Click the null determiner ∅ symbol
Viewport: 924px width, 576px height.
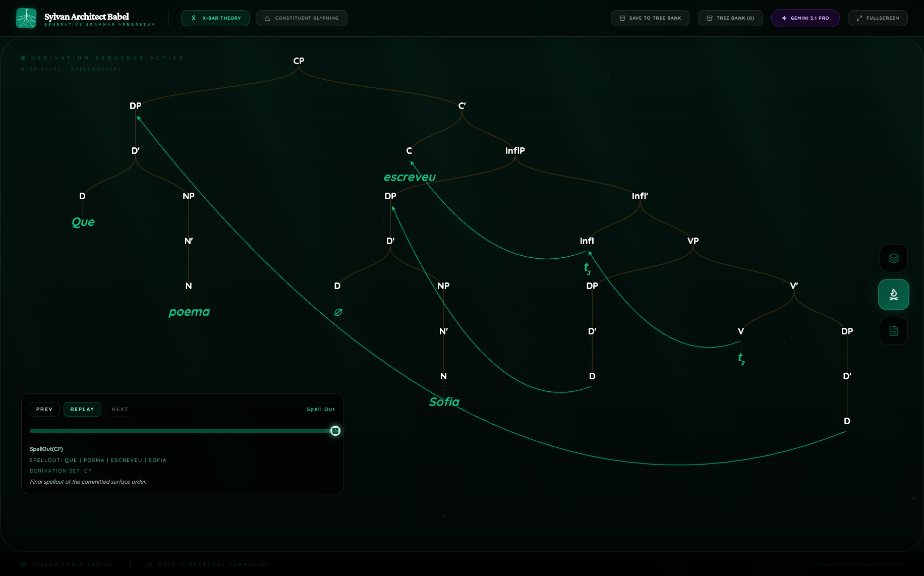coord(338,312)
